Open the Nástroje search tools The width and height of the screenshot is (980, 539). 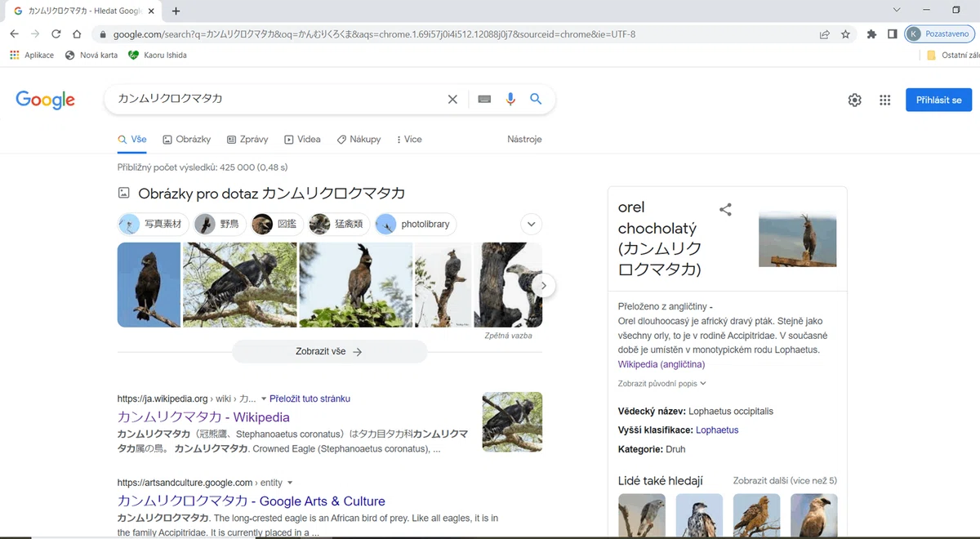click(x=524, y=140)
